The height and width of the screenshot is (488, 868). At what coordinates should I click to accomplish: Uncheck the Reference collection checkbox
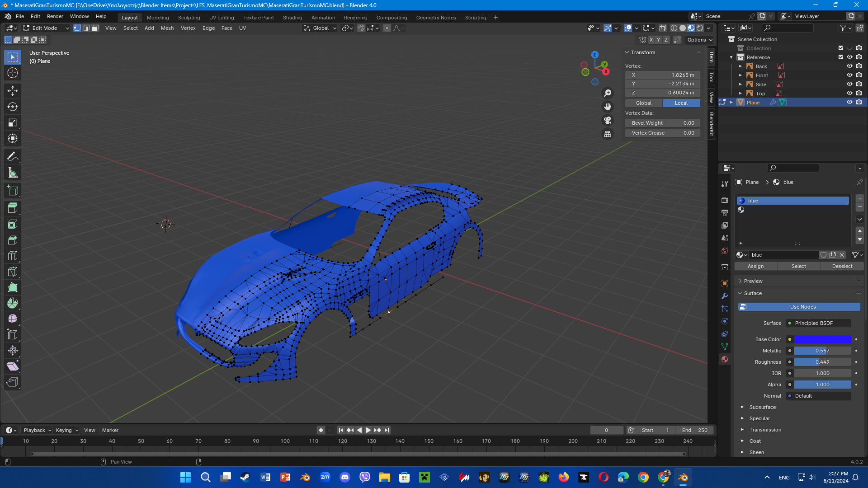click(x=841, y=57)
